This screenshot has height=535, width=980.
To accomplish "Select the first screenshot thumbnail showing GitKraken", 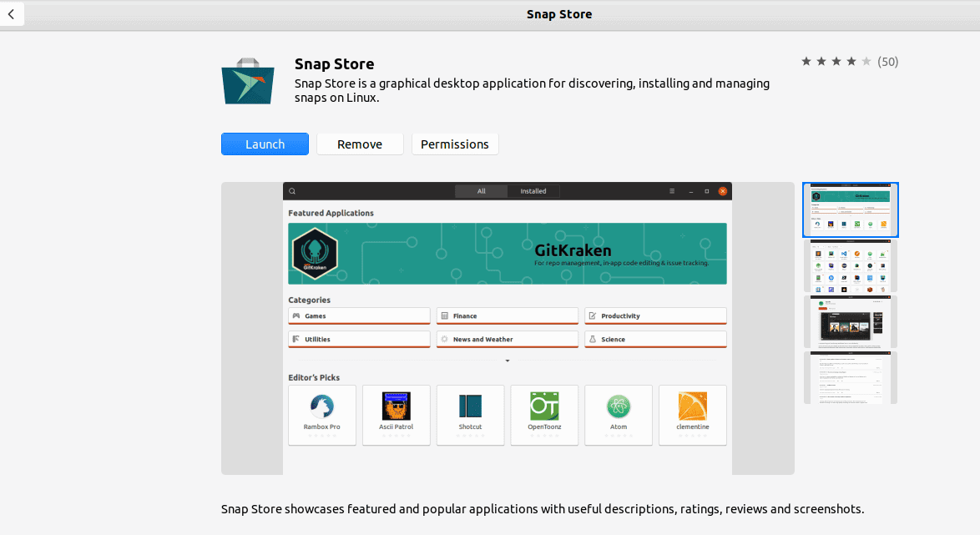I will 851,210.
